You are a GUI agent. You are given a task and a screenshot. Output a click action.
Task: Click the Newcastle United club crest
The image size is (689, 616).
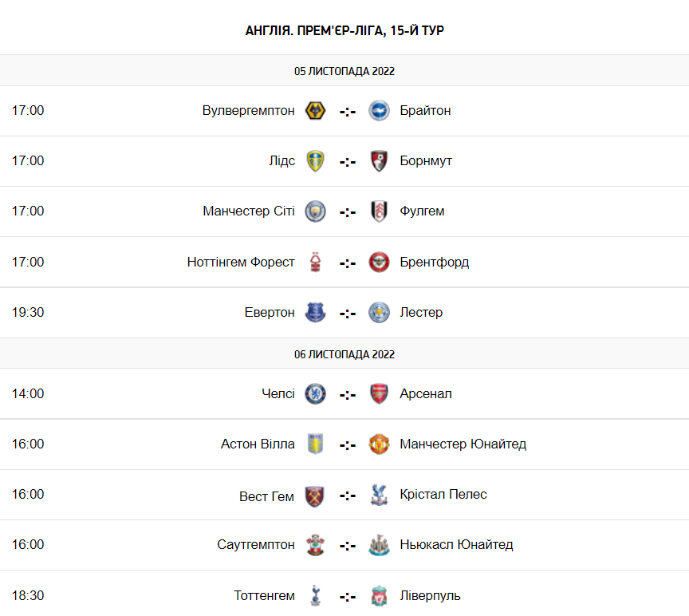tap(379, 545)
